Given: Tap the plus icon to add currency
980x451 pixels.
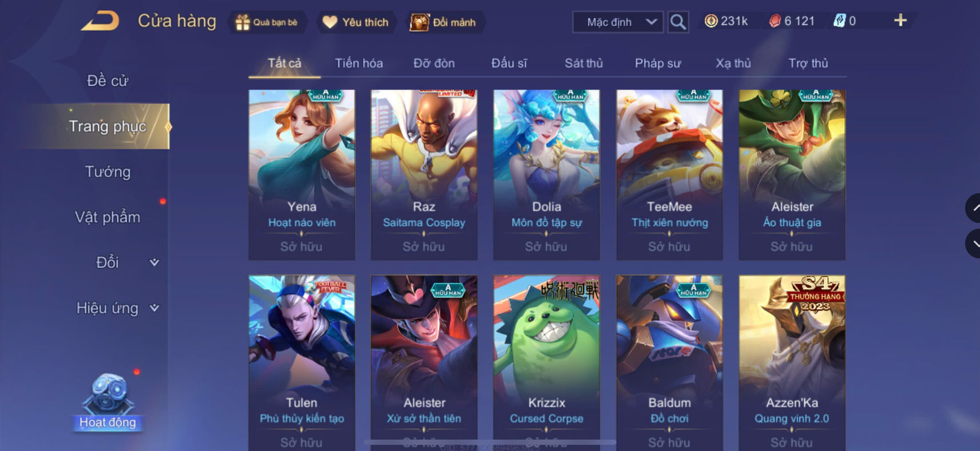Looking at the screenshot, I should 900,21.
